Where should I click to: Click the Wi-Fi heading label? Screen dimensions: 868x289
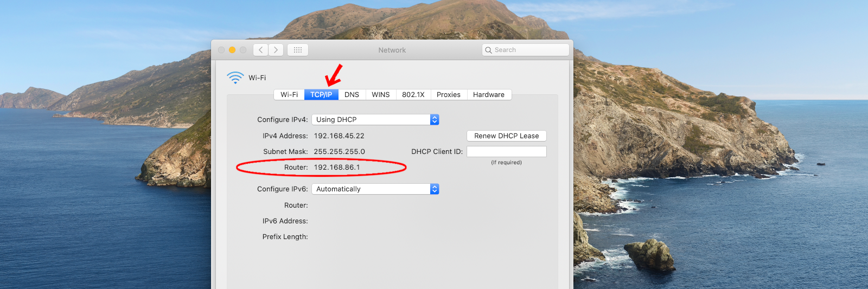[257, 78]
